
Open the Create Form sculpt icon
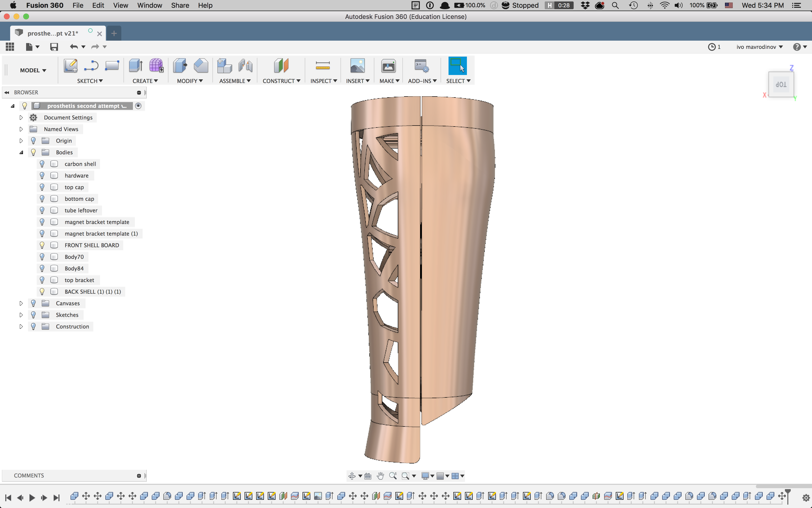[x=156, y=66]
